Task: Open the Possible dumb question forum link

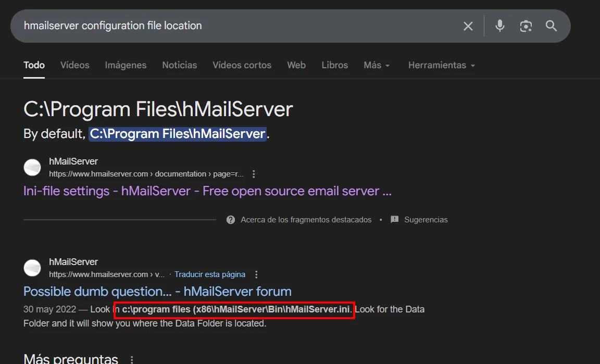Action: click(x=157, y=292)
